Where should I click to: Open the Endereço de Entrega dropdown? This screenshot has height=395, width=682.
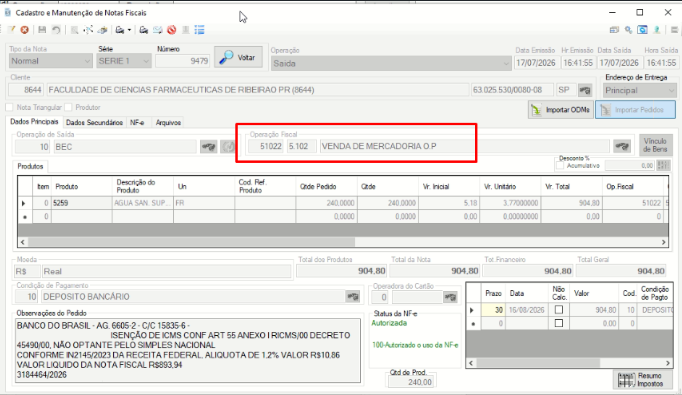639,90
